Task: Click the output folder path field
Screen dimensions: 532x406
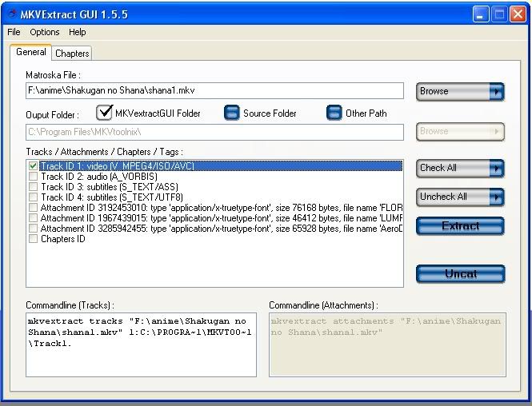Action: [x=214, y=132]
